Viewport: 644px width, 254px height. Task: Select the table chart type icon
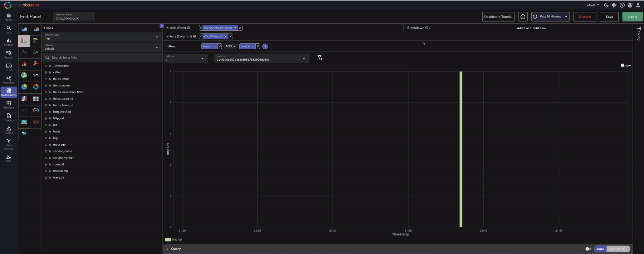(x=36, y=99)
